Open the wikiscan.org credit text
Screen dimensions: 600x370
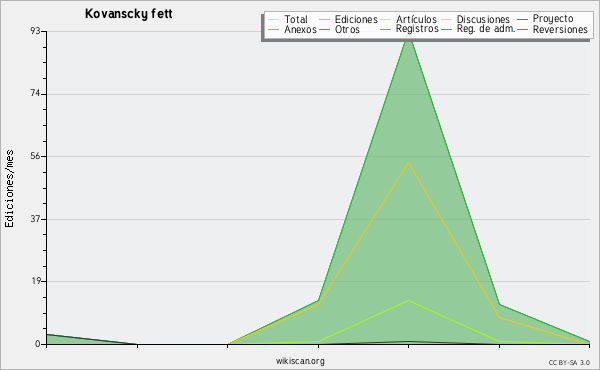coord(300,361)
